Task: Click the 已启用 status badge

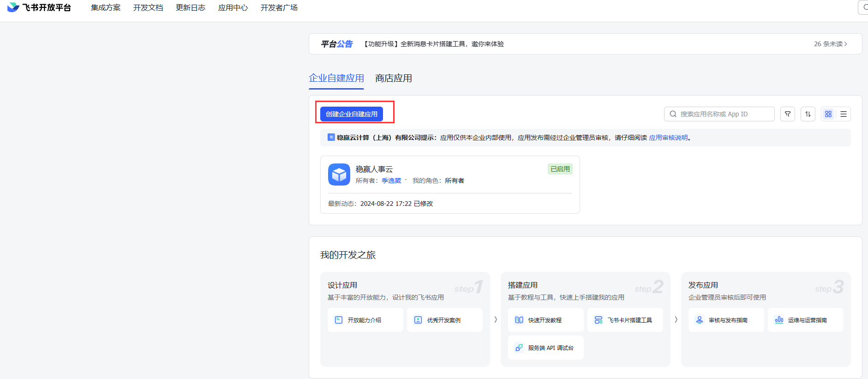Action: pos(560,169)
